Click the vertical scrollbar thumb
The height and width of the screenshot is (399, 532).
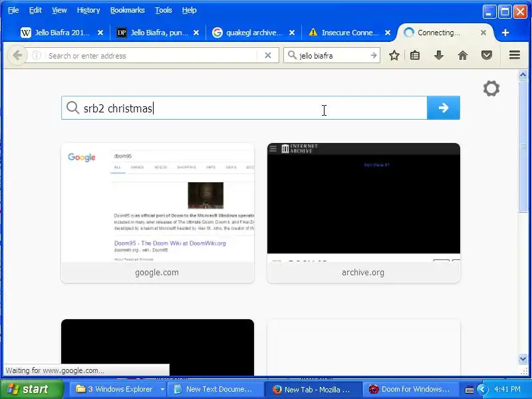pos(523,146)
